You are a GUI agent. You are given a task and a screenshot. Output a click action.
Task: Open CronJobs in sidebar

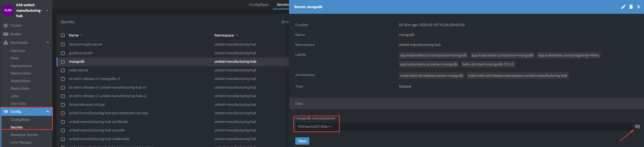click(x=18, y=103)
